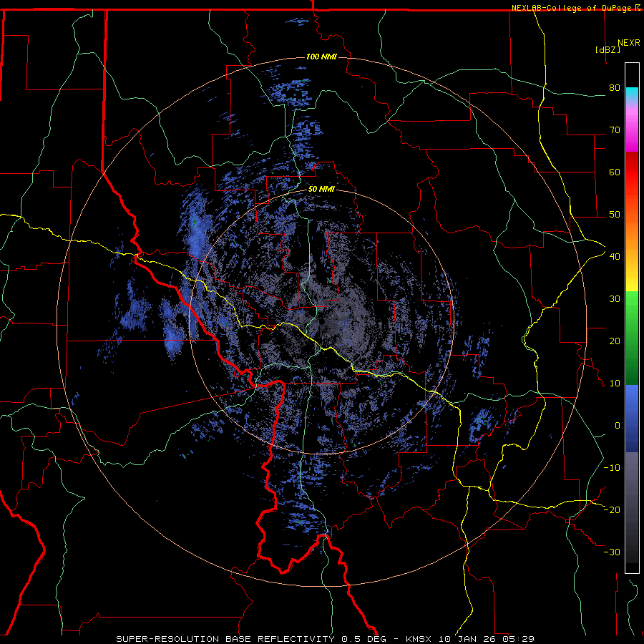Click the 30 value on the dBZ scale

615,299
